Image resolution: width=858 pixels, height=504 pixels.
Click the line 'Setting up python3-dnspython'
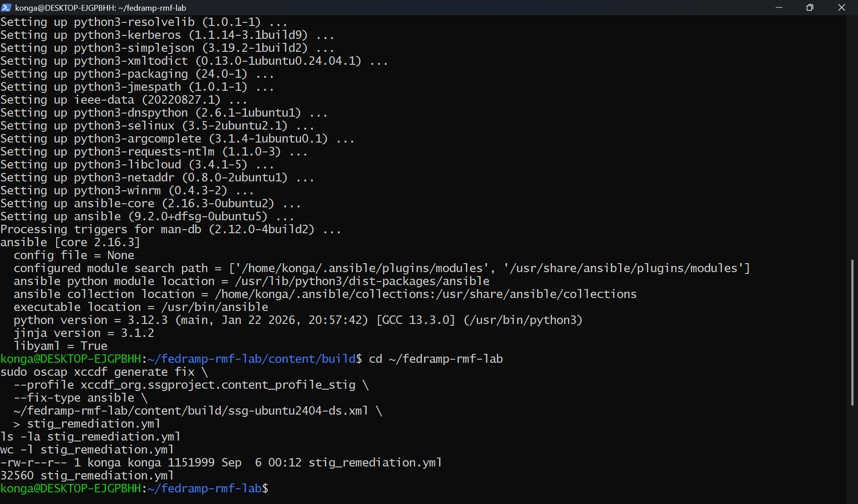pyautogui.click(x=164, y=113)
